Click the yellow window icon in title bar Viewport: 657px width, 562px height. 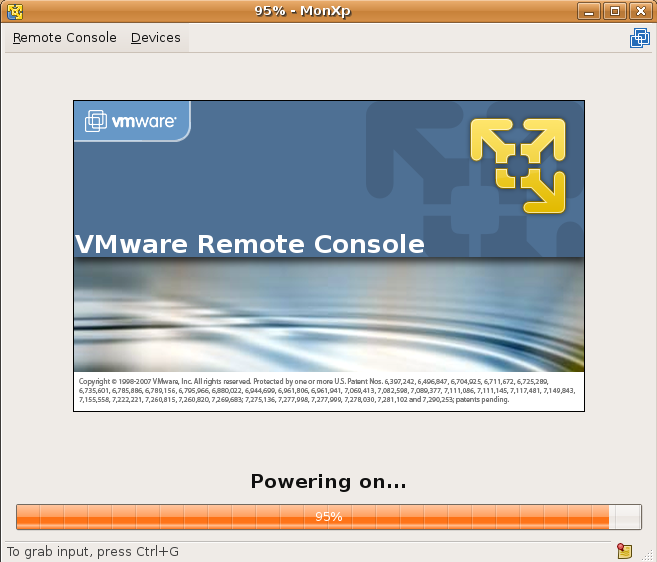(x=15, y=11)
